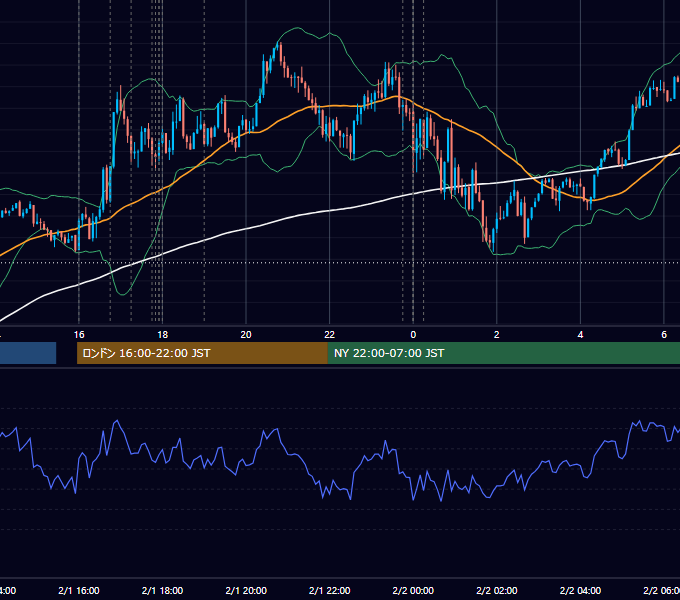Viewport: 680px width, 600px height.
Task: Click the blue session bar left of ロンドン
Action: (x=28, y=353)
